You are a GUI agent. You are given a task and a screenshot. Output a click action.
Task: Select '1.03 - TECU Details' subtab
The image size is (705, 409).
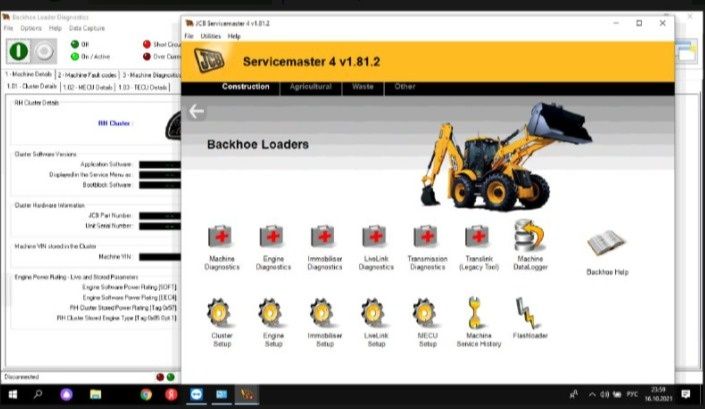tap(143, 87)
